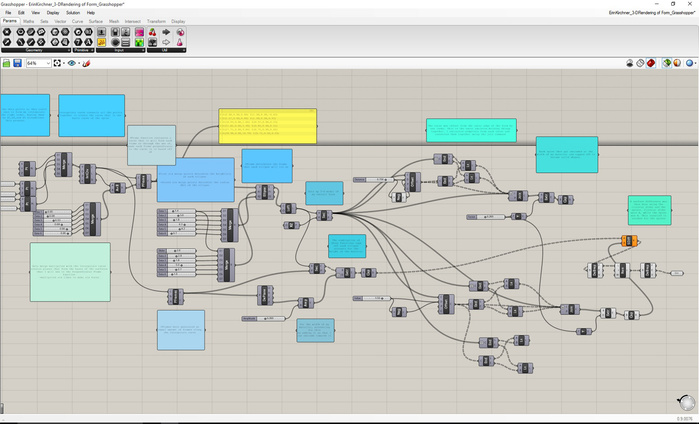Pick the Value List striped icon
This screenshot has height=424, width=699.
126,42
